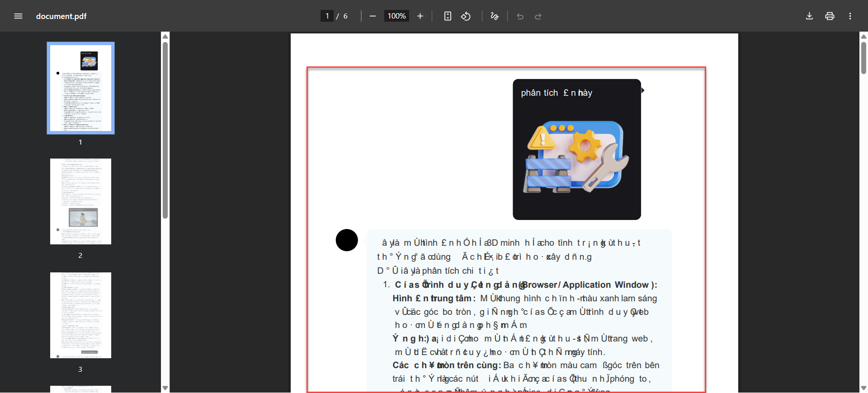The height and width of the screenshot is (393, 868).
Task: Click the undo arrow in toolbar
Action: (x=520, y=16)
